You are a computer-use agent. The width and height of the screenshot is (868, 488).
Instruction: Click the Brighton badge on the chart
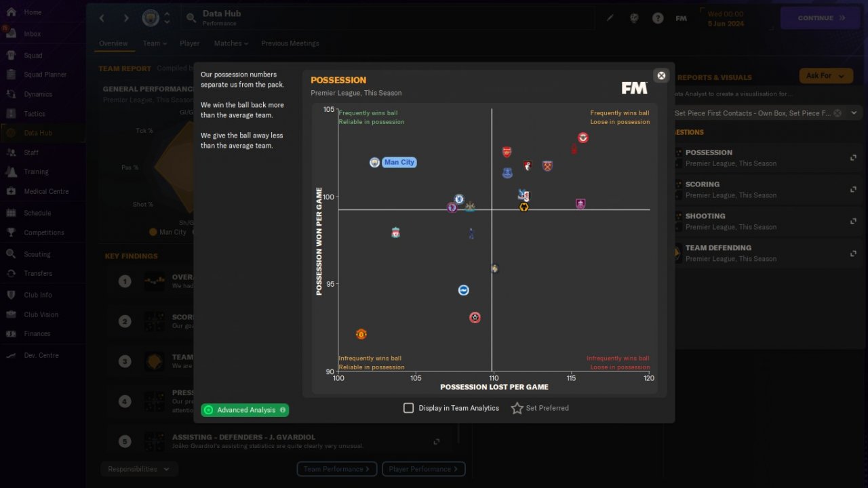[464, 290]
